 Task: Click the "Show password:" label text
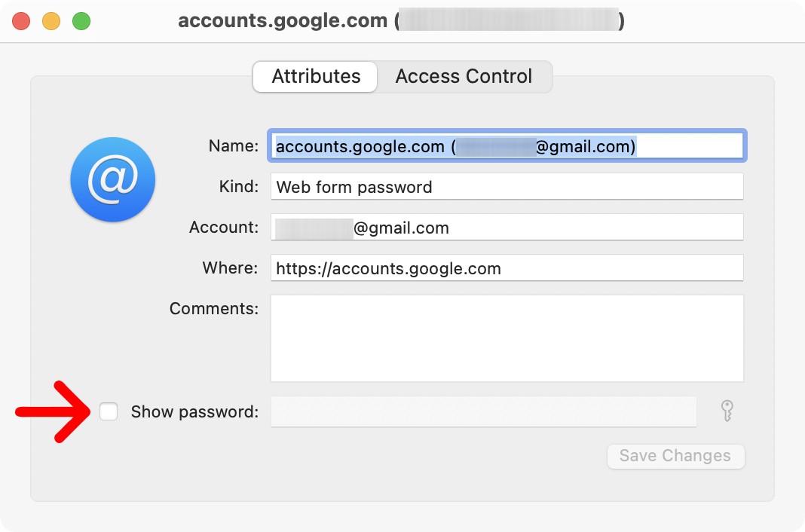194,412
